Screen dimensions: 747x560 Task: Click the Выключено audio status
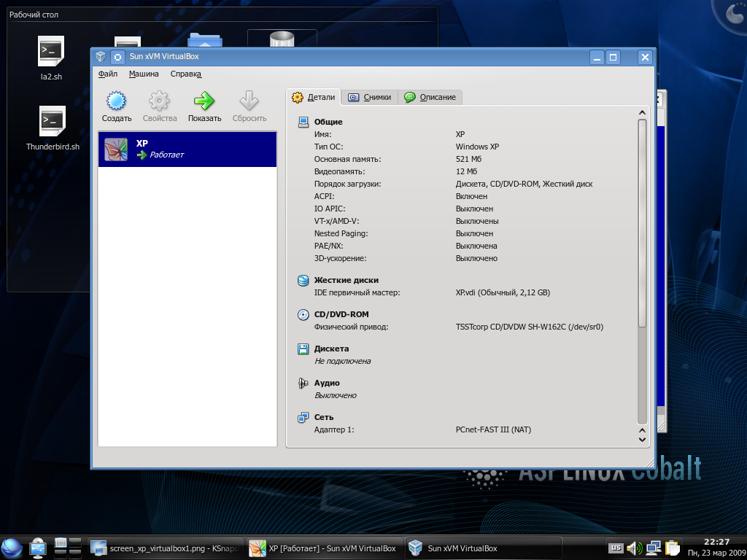point(336,395)
